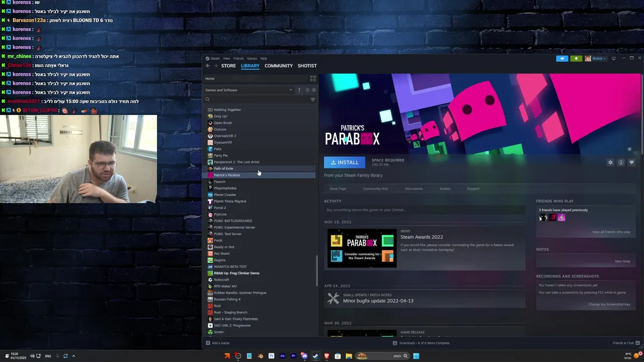Click Change My Screenshot Key
644x362 pixels.
[x=609, y=304]
